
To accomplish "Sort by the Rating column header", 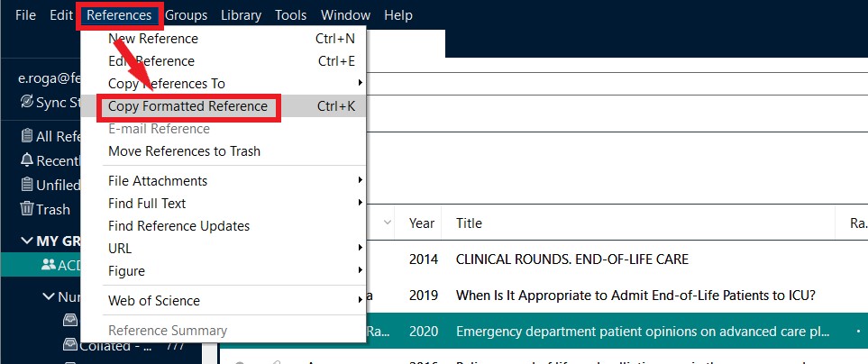I will point(857,223).
